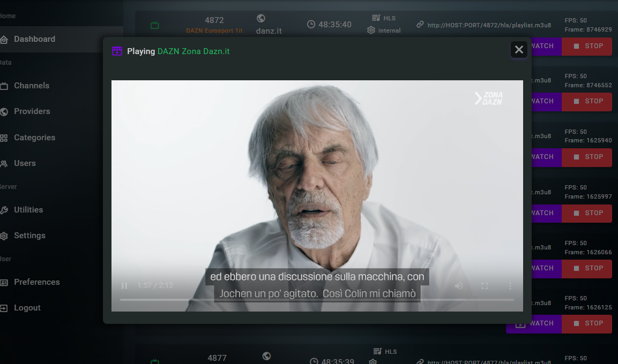Click the channel number 4877
The height and width of the screenshot is (364, 618).
pos(217,358)
